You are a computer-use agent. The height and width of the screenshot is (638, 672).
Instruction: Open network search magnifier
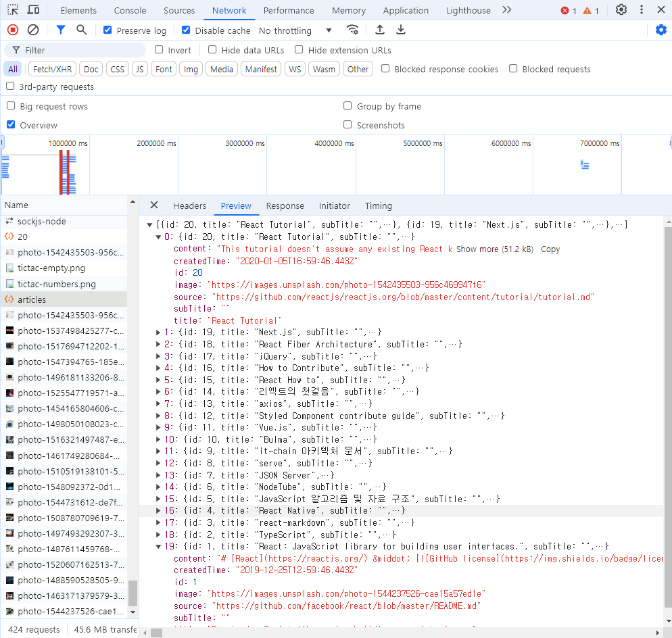point(81,30)
